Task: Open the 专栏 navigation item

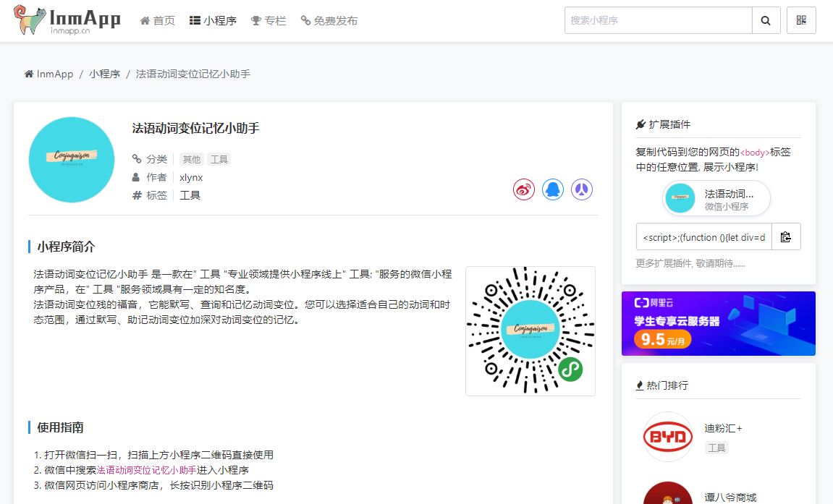Action: 268,21
